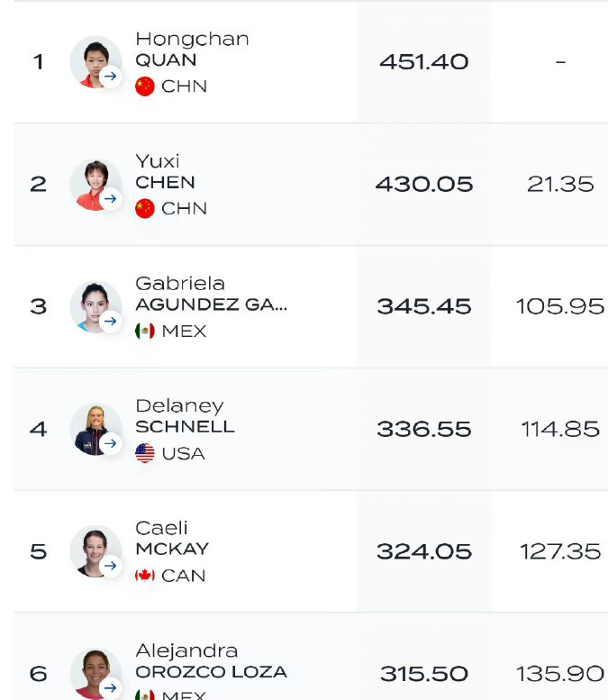Open the Caeli MCKAY athlete name
The height and width of the screenshot is (700, 608).
click(x=172, y=539)
